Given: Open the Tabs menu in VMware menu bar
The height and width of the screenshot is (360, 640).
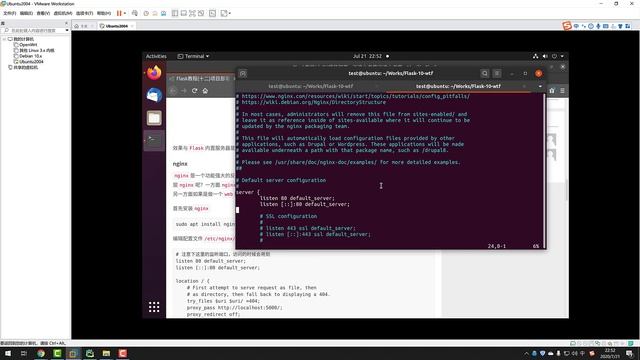Looking at the screenshot, I should tap(84, 13).
